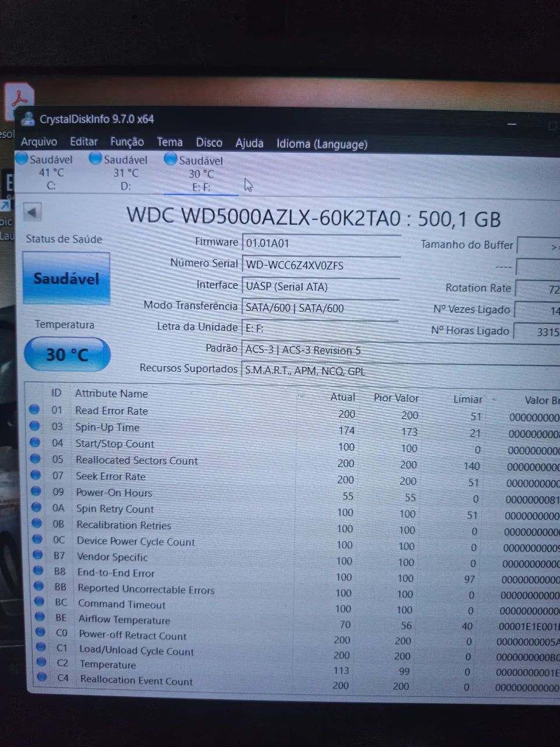This screenshot has height=747, width=560.
Task: Open the PDF file icon on the desktop
Action: coord(19,102)
